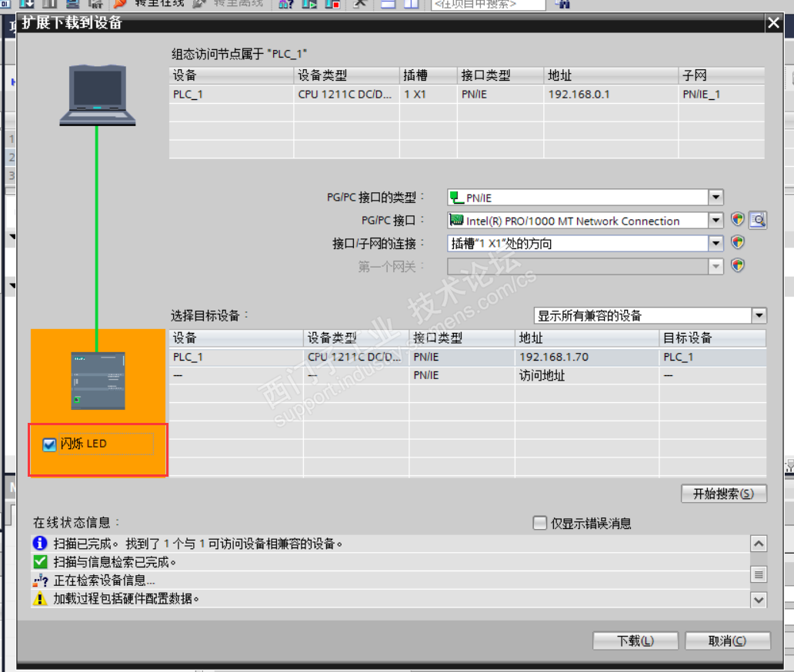Expand the 接口/子网的连接 dropdown
The width and height of the screenshot is (794, 672).
[716, 244]
